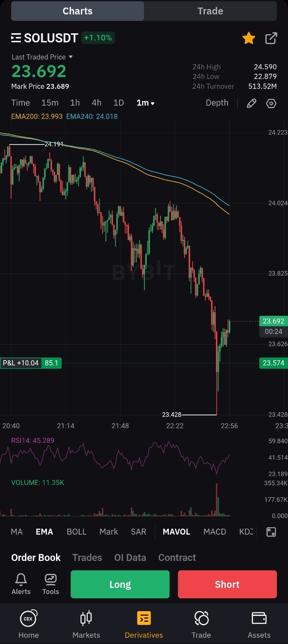Select the Time chart interval
288x644 pixels.
(x=20, y=103)
